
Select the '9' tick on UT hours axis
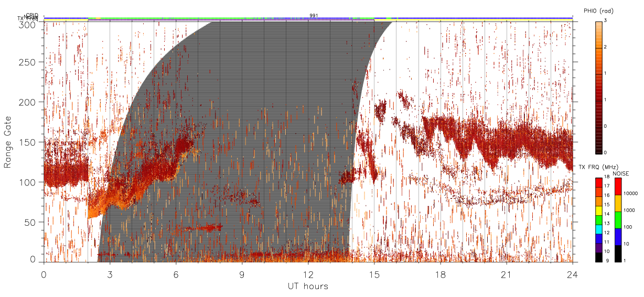click(242, 274)
